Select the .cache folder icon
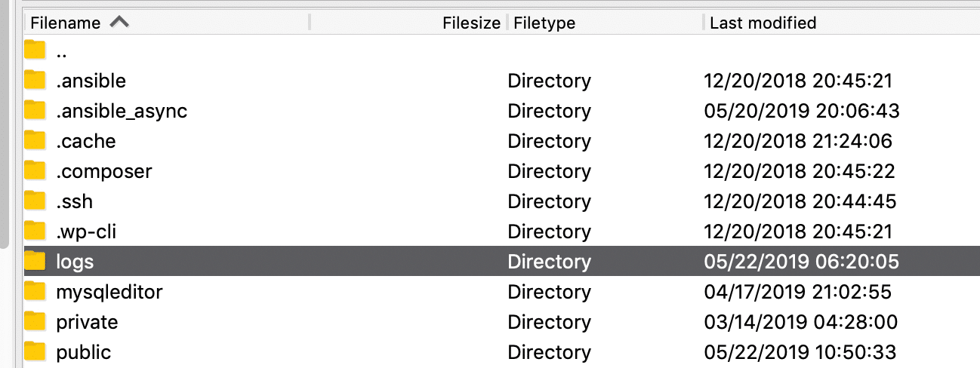980x368 pixels. pos(35,141)
